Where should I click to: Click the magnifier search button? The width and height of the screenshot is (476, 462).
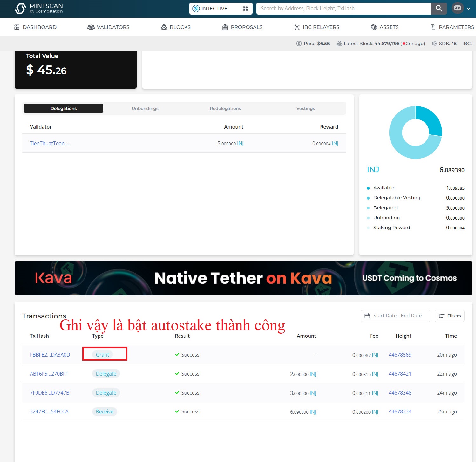point(439,9)
